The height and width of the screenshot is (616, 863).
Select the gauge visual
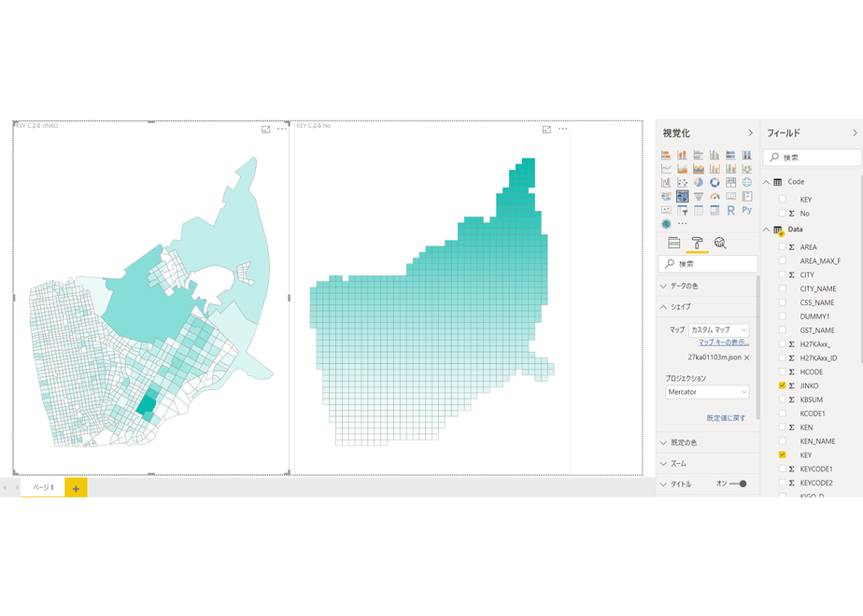[x=714, y=196]
